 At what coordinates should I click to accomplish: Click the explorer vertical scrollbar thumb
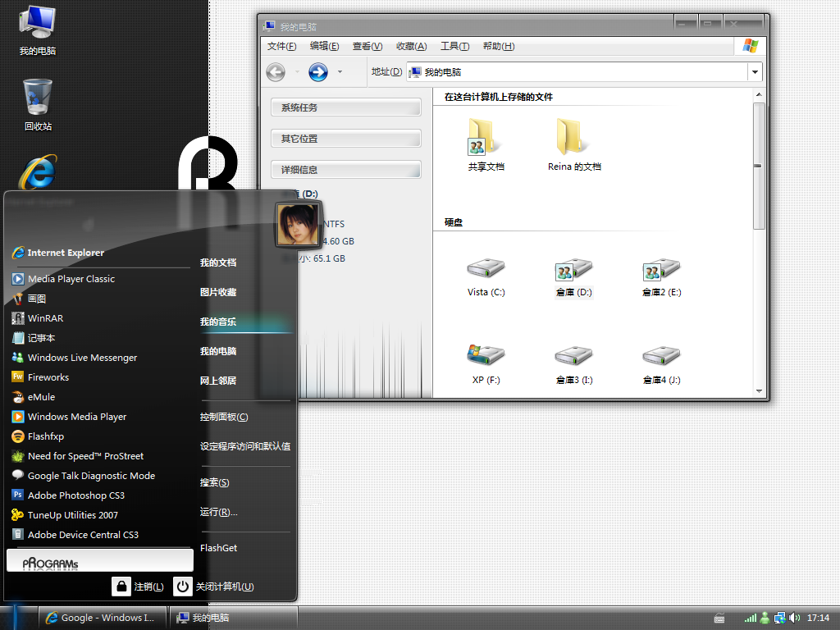click(758, 166)
